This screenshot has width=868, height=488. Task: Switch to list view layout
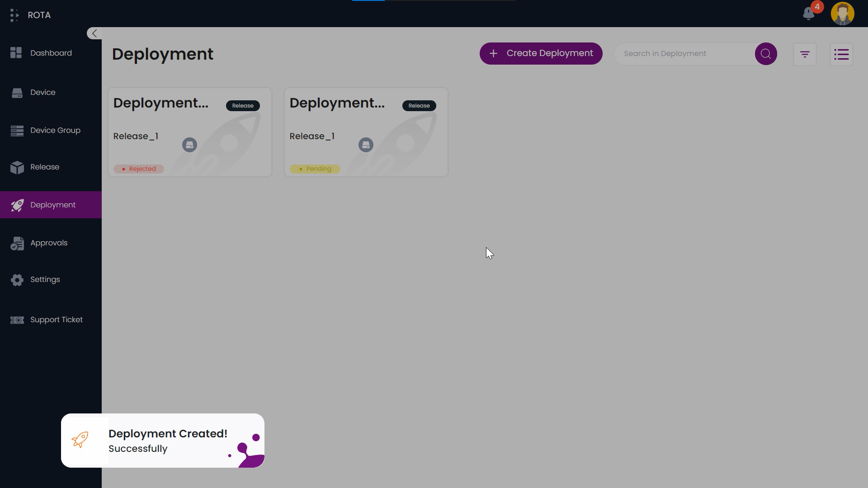tap(841, 54)
